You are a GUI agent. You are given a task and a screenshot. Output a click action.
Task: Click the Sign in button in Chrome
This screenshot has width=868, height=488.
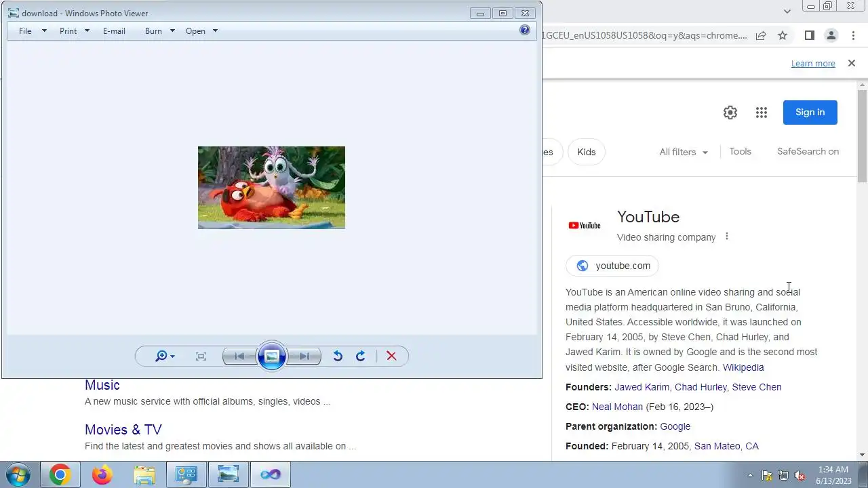(x=810, y=113)
